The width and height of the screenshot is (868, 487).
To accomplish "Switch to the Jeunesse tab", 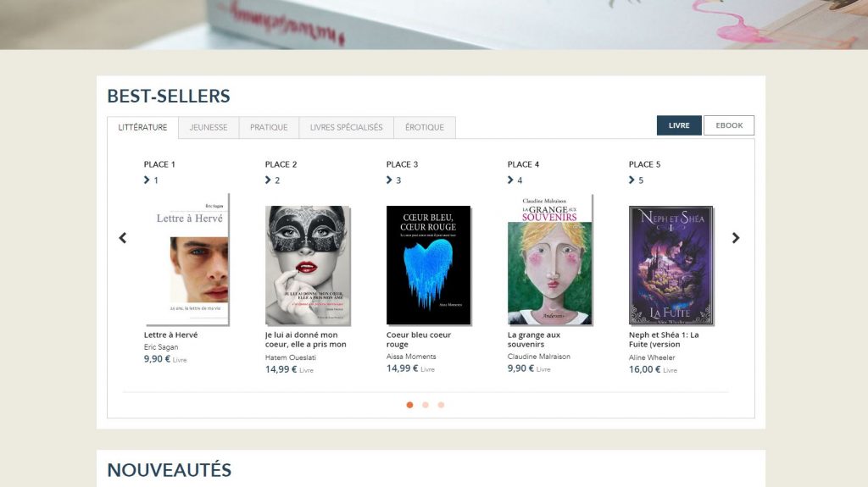I will click(x=209, y=127).
